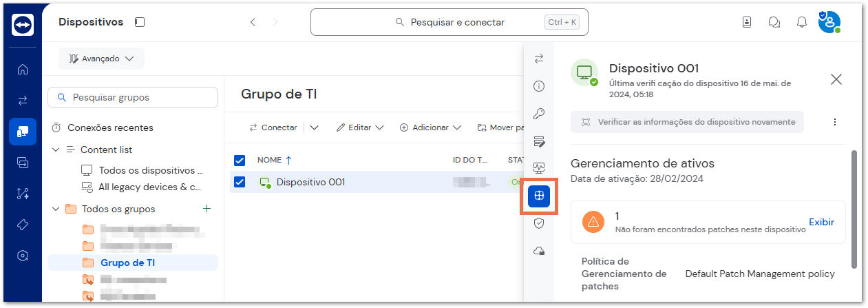Open the Adicionar dropdown

click(x=430, y=127)
